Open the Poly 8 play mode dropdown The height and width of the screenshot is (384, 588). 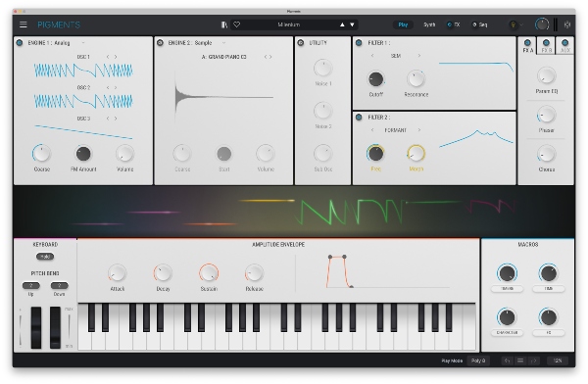click(x=478, y=360)
